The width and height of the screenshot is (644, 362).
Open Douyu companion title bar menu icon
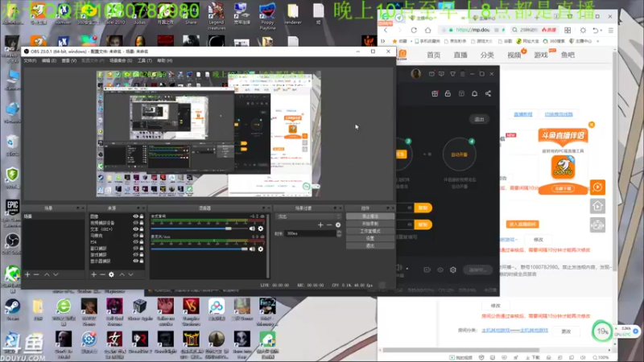point(462,74)
